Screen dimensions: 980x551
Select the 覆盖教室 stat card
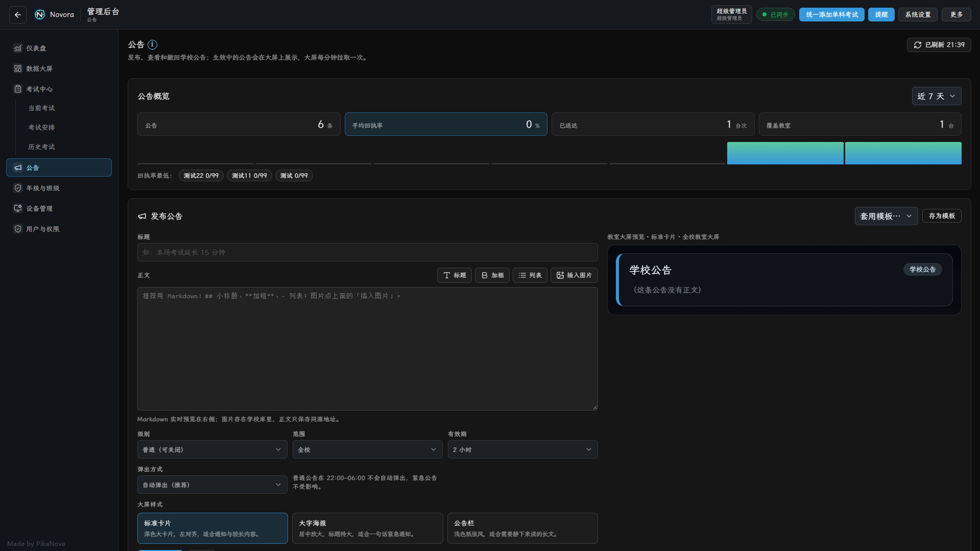click(860, 124)
